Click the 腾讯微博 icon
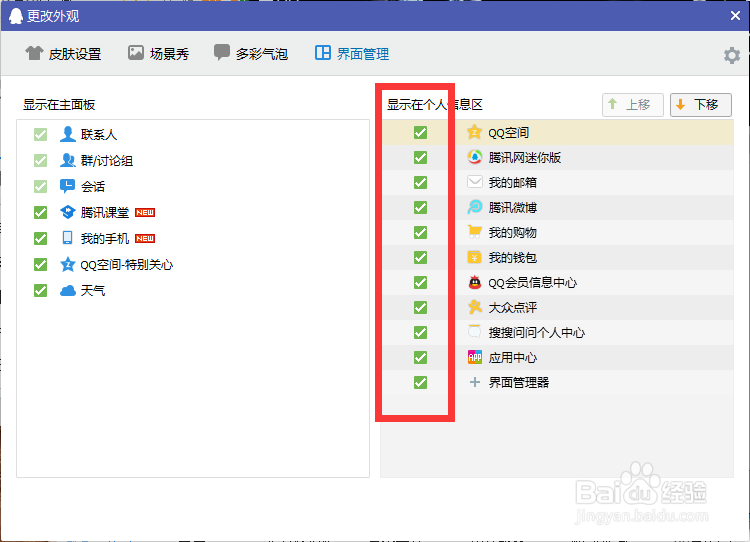 pos(474,207)
